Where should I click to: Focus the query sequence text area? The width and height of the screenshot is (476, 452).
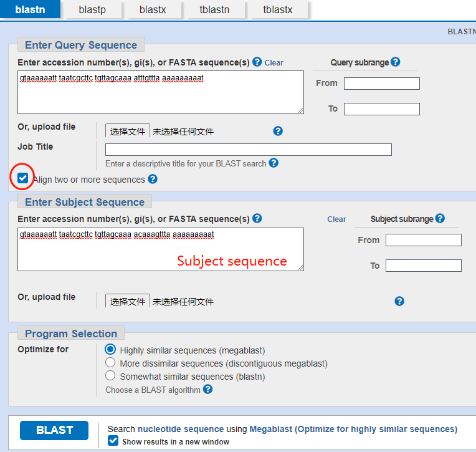161,92
